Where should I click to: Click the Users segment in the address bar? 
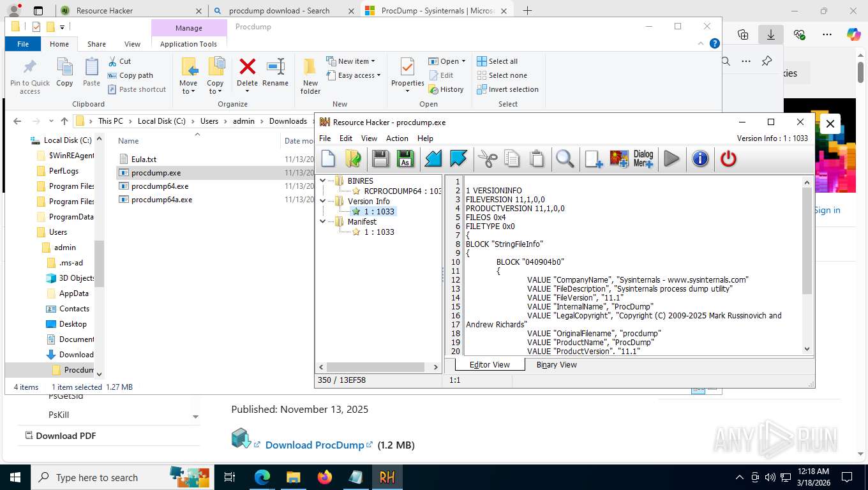209,121
